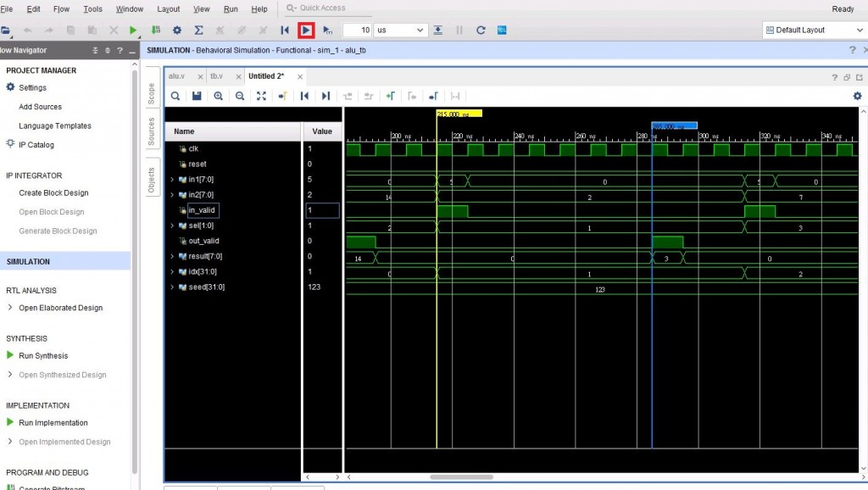Click the simulation run time field showing 10
Viewport: 868px width, 490px height.
click(x=358, y=30)
